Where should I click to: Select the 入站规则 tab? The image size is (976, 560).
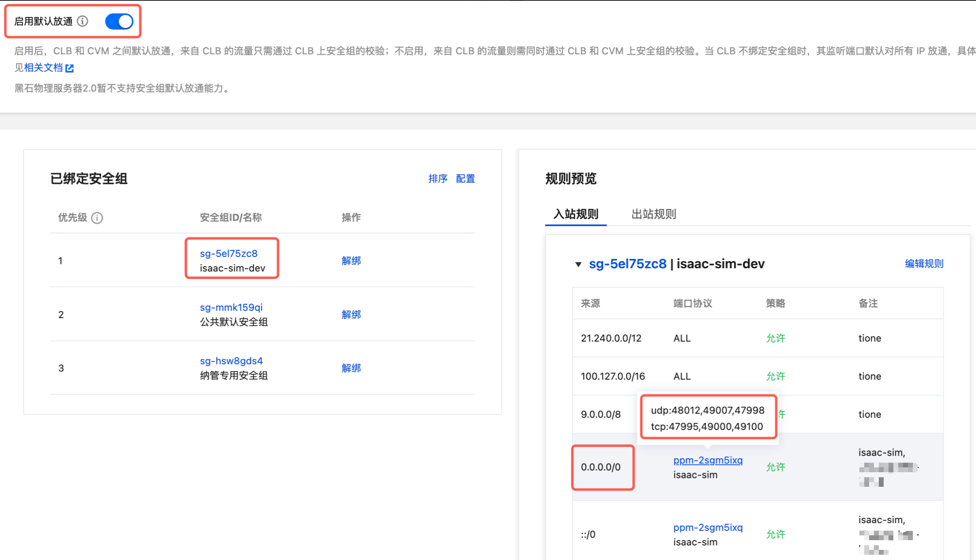pos(576,214)
